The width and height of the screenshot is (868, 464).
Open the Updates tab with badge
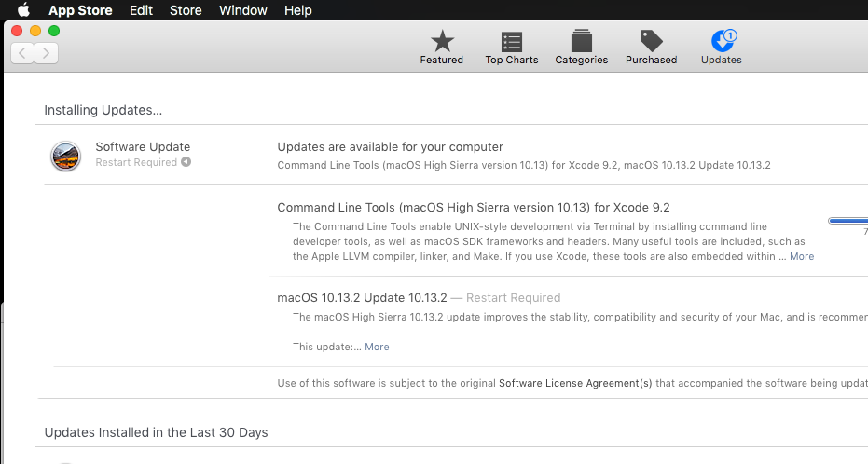[x=722, y=48]
